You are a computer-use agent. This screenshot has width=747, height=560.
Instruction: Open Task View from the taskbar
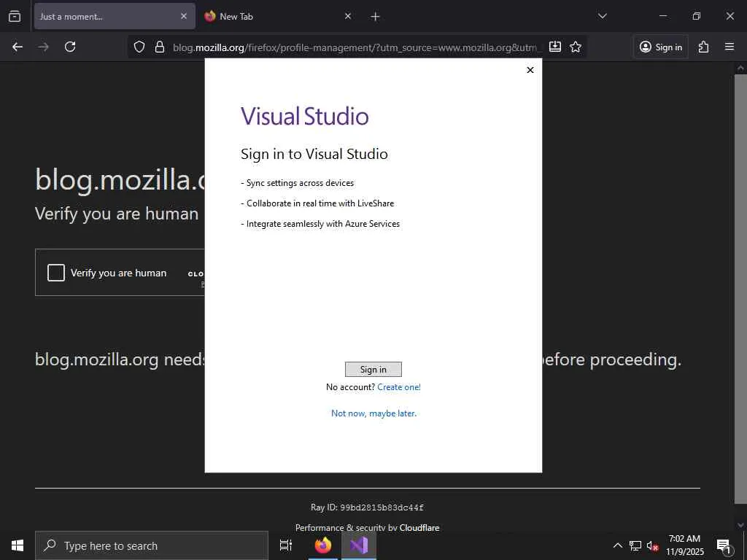[x=286, y=545]
